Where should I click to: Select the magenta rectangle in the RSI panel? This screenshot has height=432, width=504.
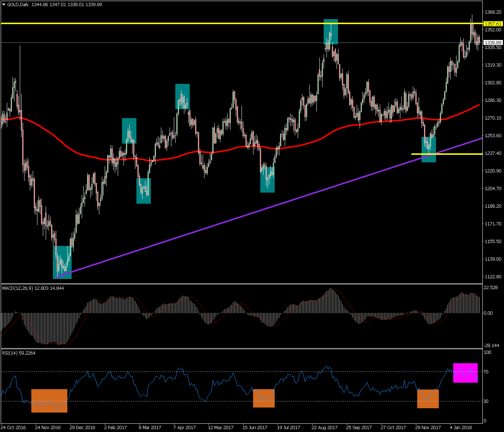point(465,373)
